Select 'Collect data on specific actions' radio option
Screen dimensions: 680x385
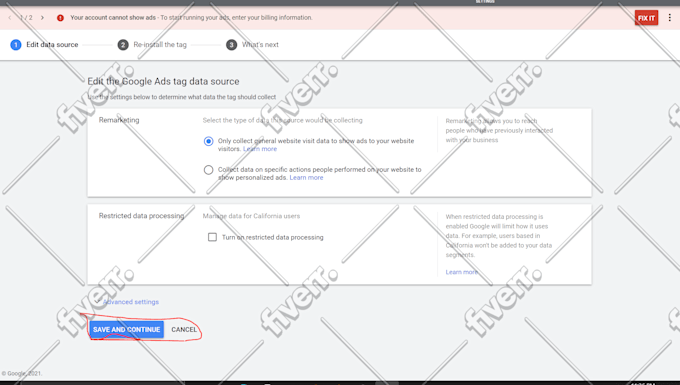tap(209, 170)
